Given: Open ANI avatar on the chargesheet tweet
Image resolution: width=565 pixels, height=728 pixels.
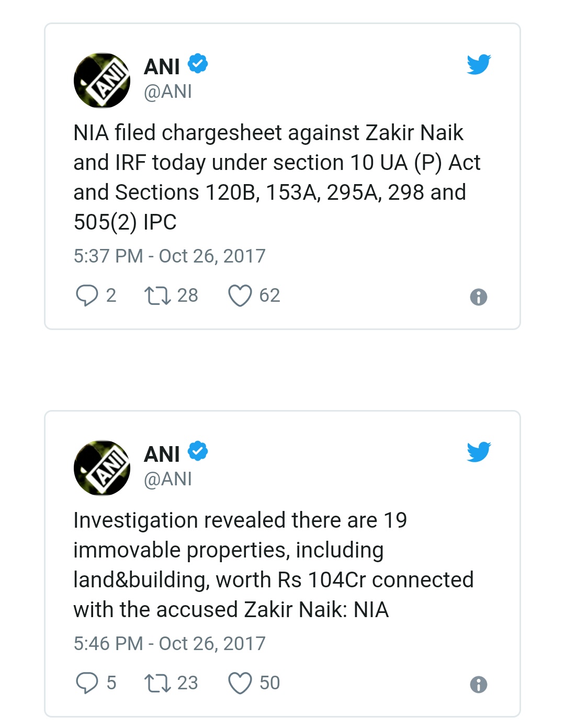Looking at the screenshot, I should pos(102,81).
